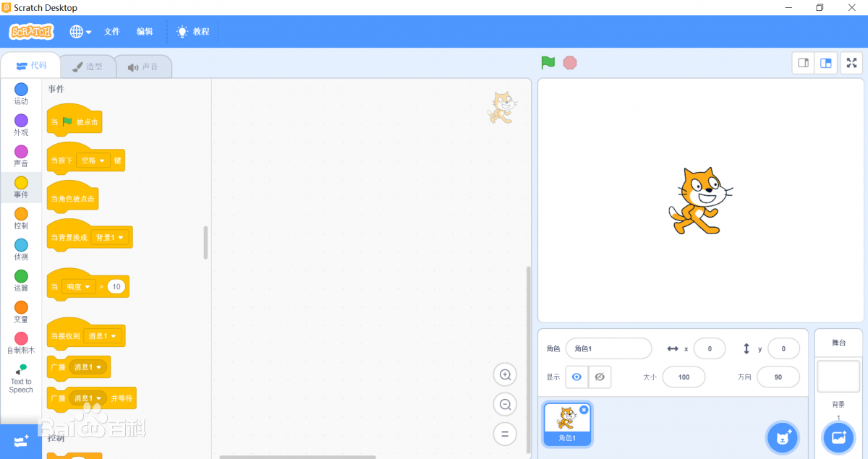Enter full screen stage mode

(x=851, y=63)
